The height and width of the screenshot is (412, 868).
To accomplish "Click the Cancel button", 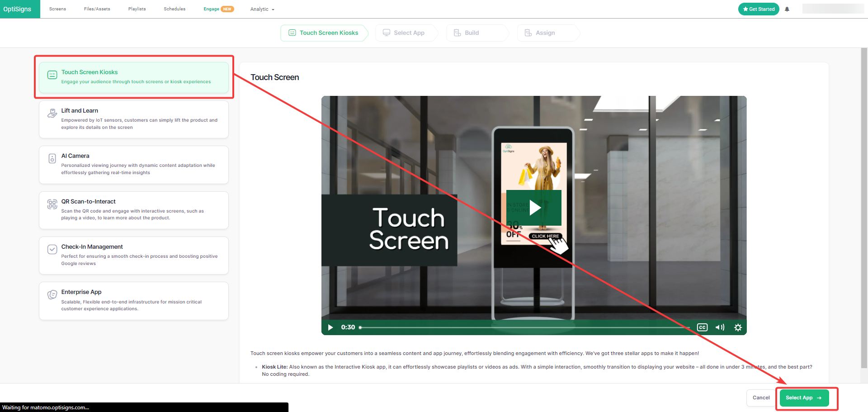I will [761, 398].
